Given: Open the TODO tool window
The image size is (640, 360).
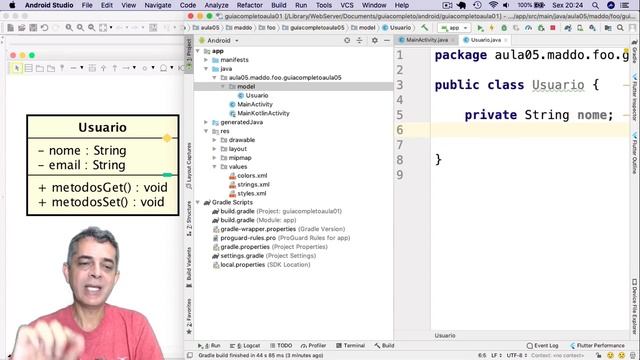Looking at the screenshot, I should [281, 345].
